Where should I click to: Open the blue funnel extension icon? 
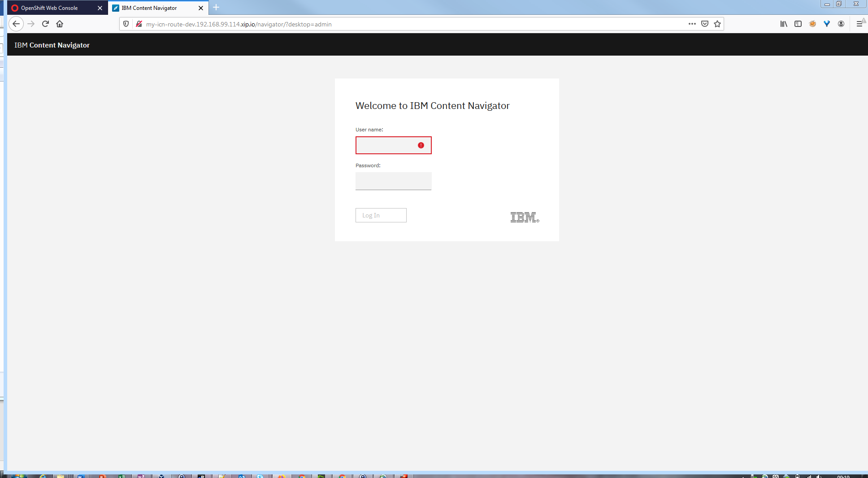point(827,24)
